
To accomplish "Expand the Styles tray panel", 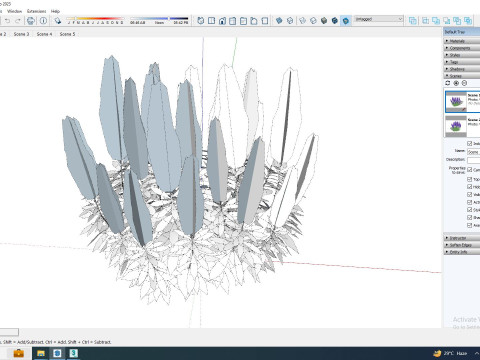I will 462,55.
